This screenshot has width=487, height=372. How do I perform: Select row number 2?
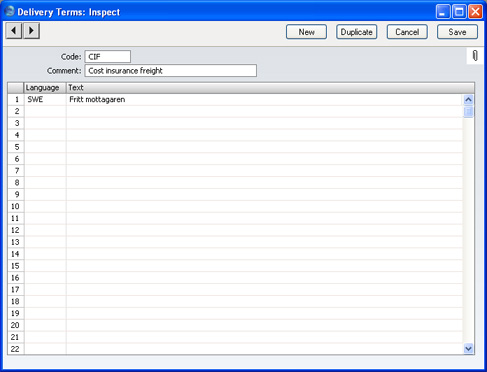tap(16, 111)
